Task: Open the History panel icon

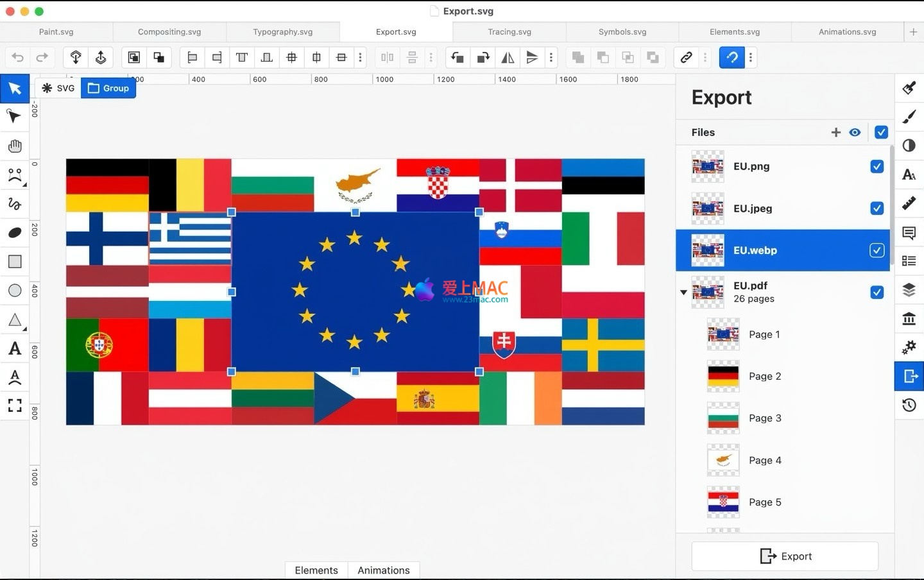Action: 909,405
